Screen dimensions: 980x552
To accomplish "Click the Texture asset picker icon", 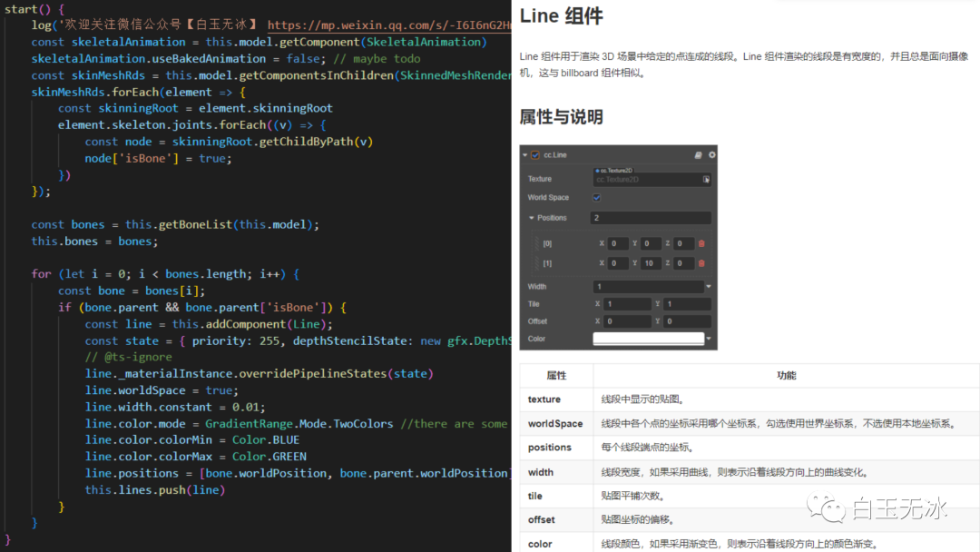I will tap(706, 180).
